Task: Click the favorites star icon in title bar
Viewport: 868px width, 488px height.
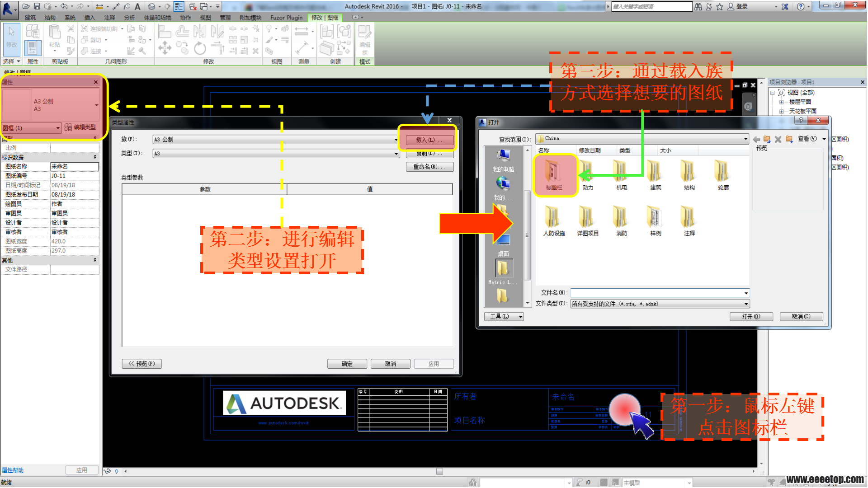Action: click(720, 6)
